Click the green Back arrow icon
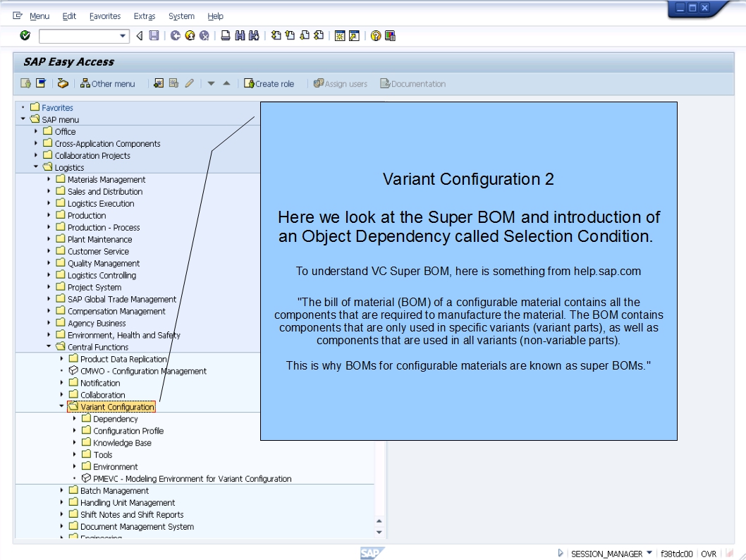This screenshot has width=746, height=560. [176, 36]
